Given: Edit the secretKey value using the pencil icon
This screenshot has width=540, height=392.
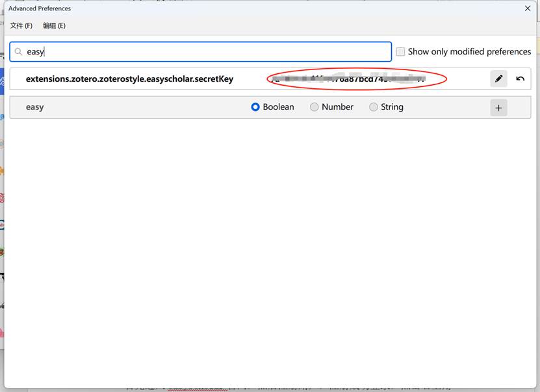Looking at the screenshot, I should [498, 79].
